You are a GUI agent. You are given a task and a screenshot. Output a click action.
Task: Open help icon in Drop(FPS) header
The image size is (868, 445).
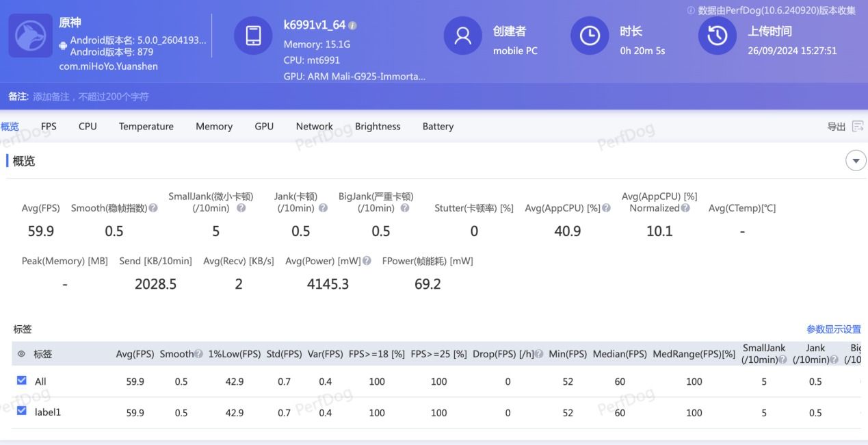point(539,354)
